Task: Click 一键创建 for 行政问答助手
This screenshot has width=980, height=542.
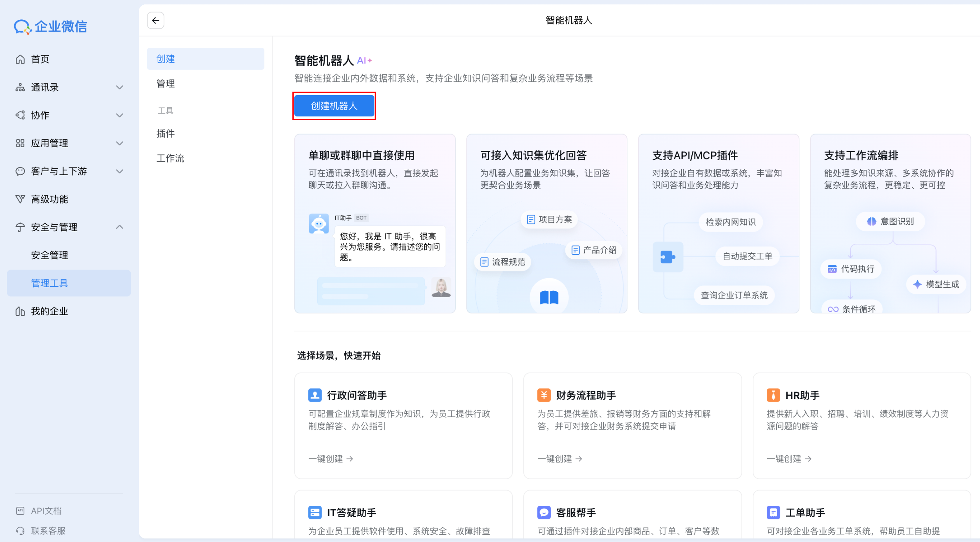Action: [x=331, y=459]
